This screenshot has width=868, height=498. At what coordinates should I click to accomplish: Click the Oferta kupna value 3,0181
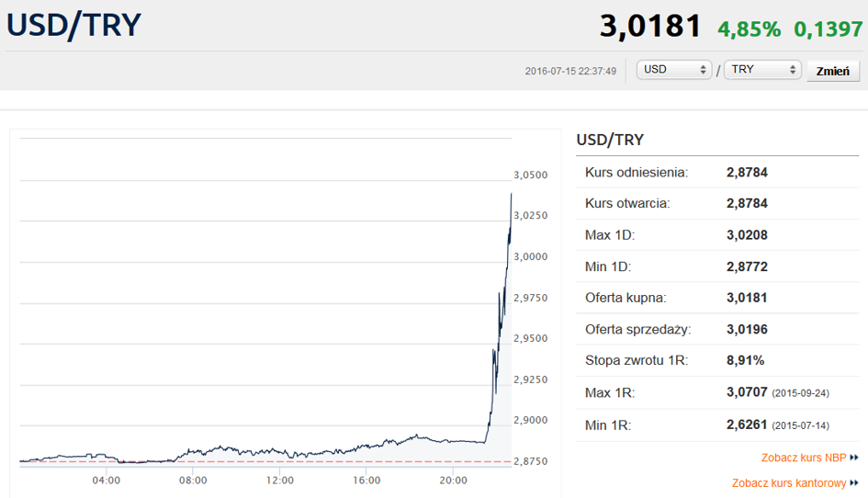click(x=747, y=298)
